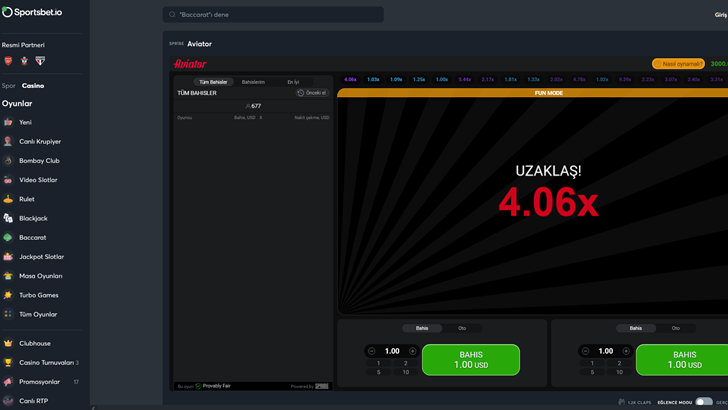Place bet with right green BAHIS button

click(684, 360)
